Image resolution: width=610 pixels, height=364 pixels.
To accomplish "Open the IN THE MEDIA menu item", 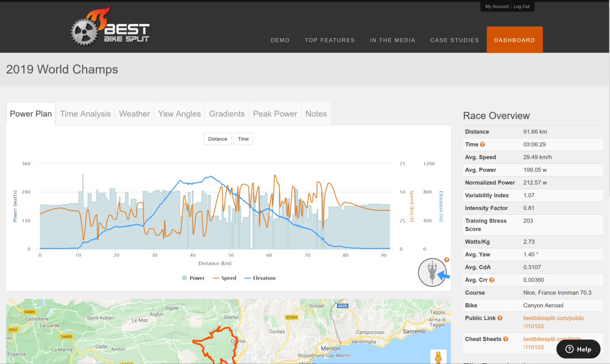I will [x=392, y=40].
